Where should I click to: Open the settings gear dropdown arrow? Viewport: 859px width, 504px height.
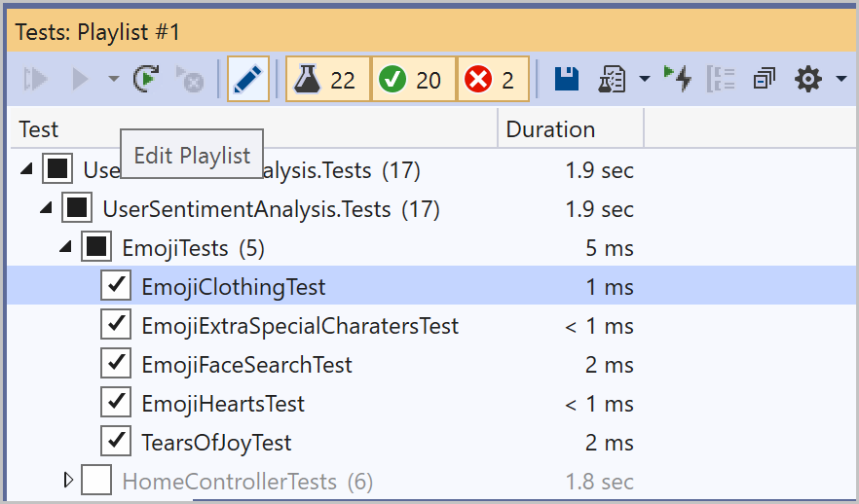click(841, 80)
